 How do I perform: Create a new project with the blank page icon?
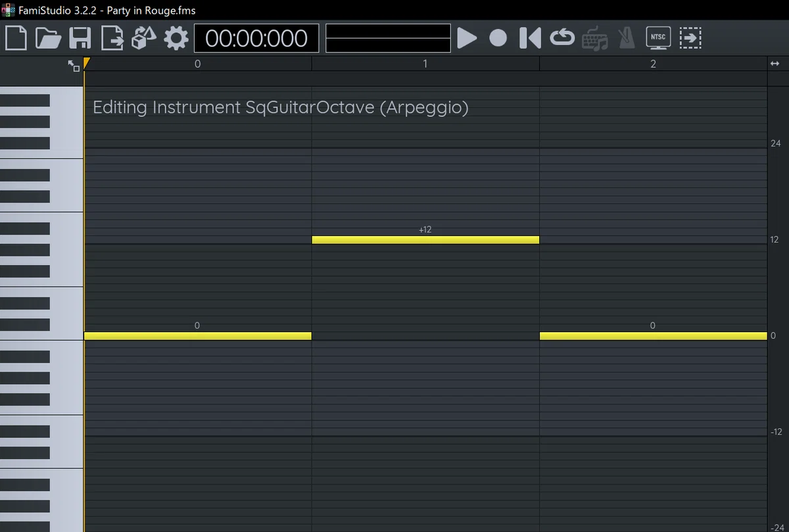tap(16, 38)
